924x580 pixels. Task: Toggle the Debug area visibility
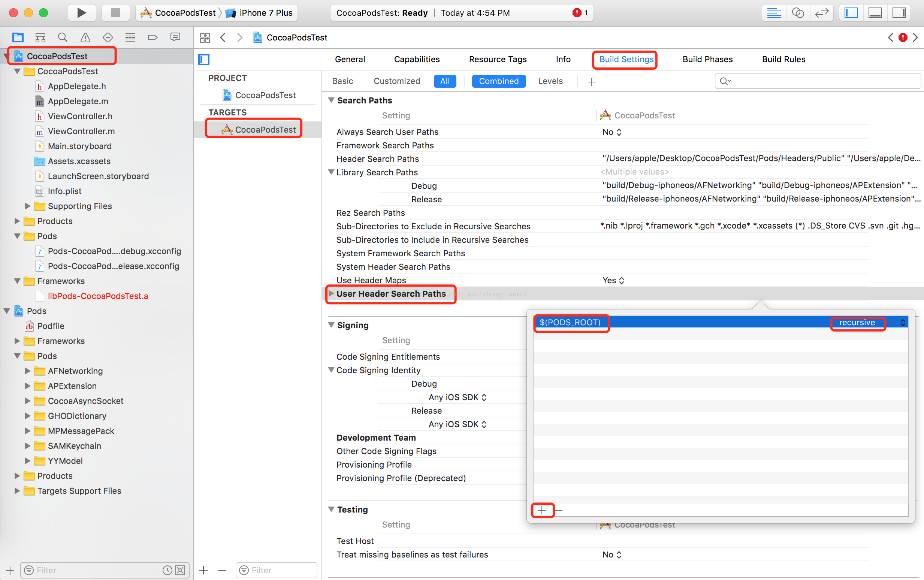875,13
